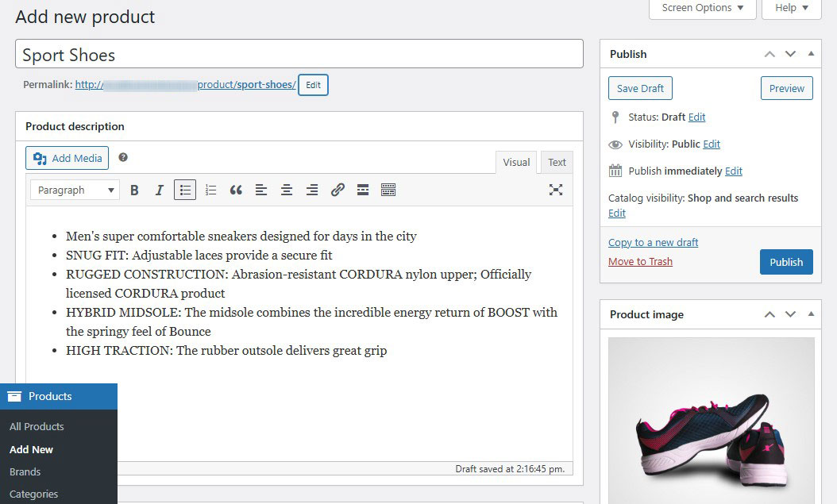Move Publish panel up
837x504 pixels.
[x=769, y=54]
